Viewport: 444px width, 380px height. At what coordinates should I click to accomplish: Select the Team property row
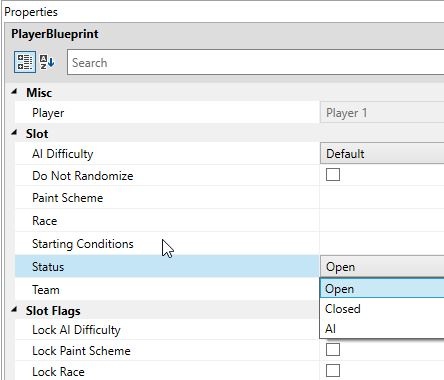[167, 289]
